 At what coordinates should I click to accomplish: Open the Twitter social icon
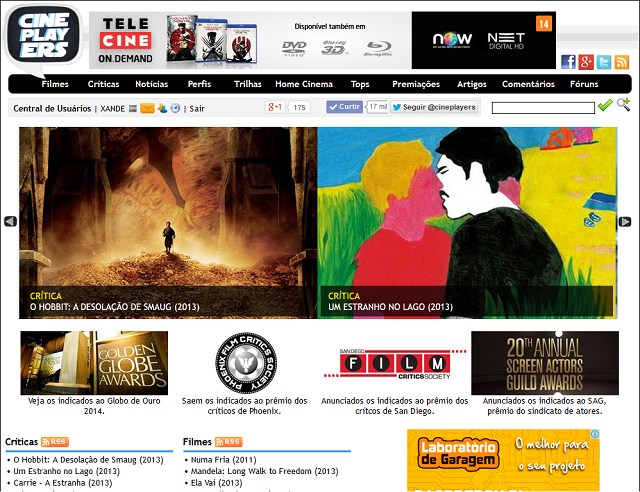(604, 62)
